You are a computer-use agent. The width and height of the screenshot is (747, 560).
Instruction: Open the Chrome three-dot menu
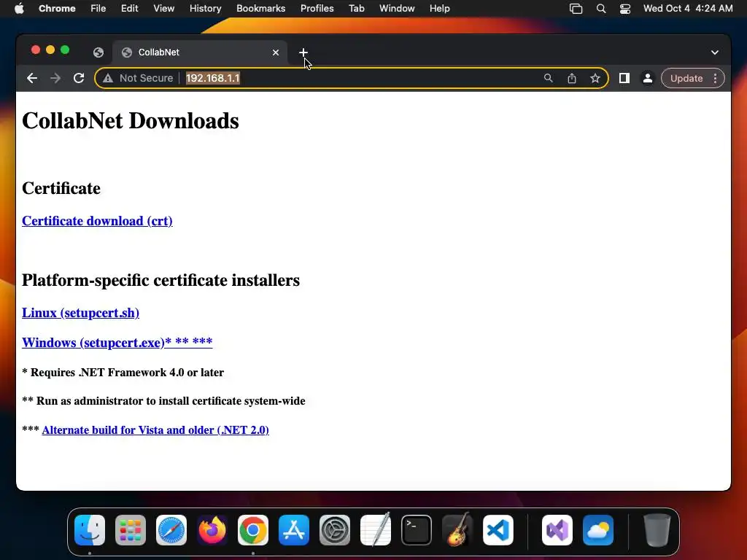(x=715, y=78)
